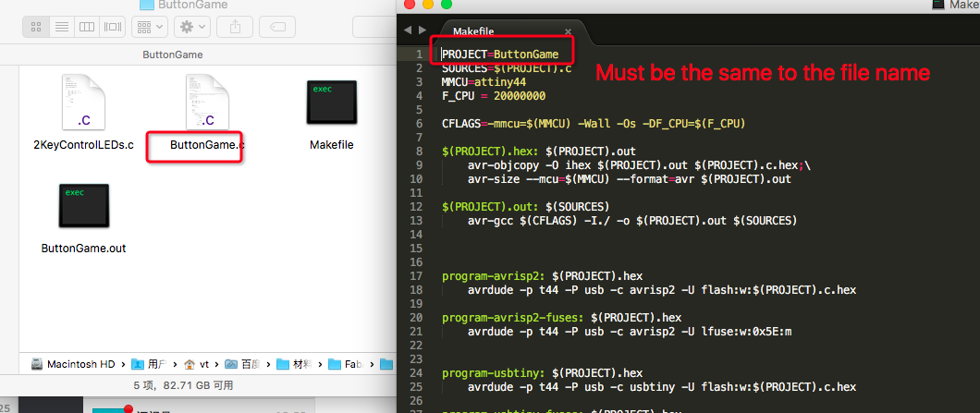Click the editor window green zoom button
This screenshot has width=980, height=413.
(447, 5)
